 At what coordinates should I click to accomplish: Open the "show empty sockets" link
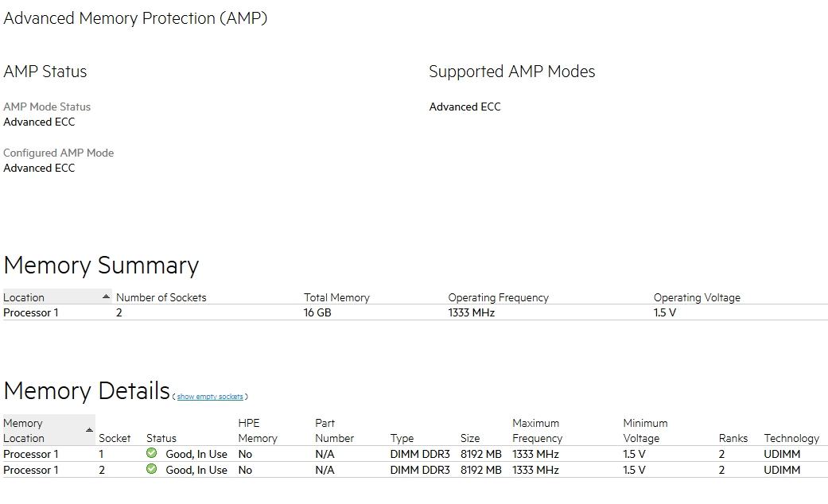tap(210, 397)
